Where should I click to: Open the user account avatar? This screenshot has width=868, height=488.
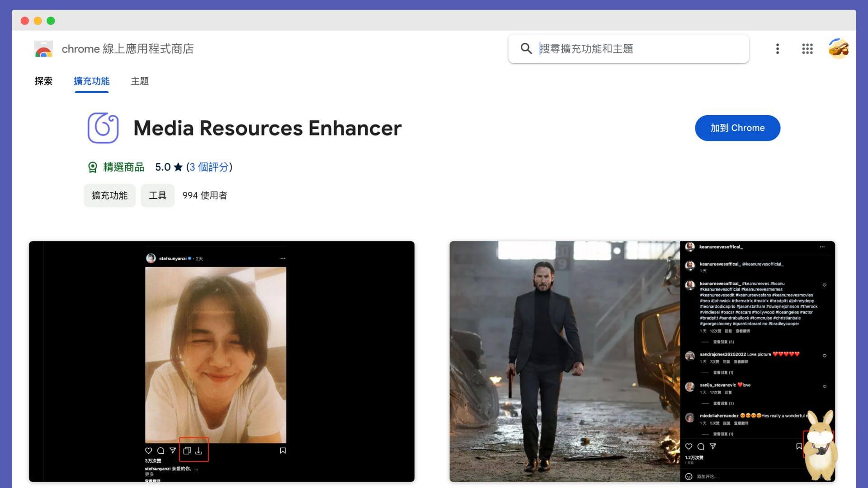point(839,49)
